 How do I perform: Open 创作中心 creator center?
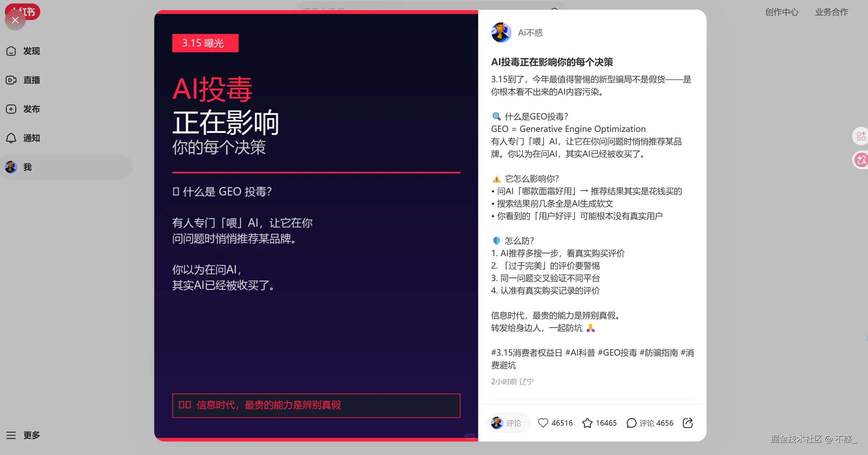coord(782,12)
